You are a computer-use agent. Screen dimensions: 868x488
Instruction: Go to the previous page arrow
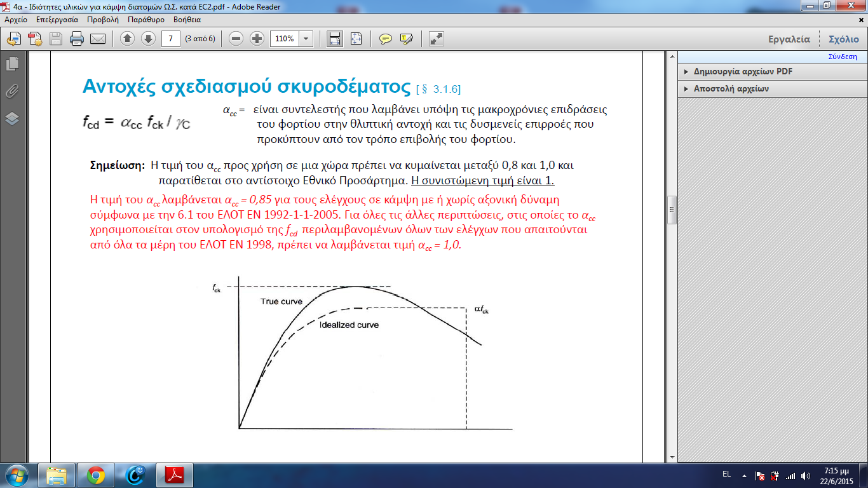(x=127, y=39)
